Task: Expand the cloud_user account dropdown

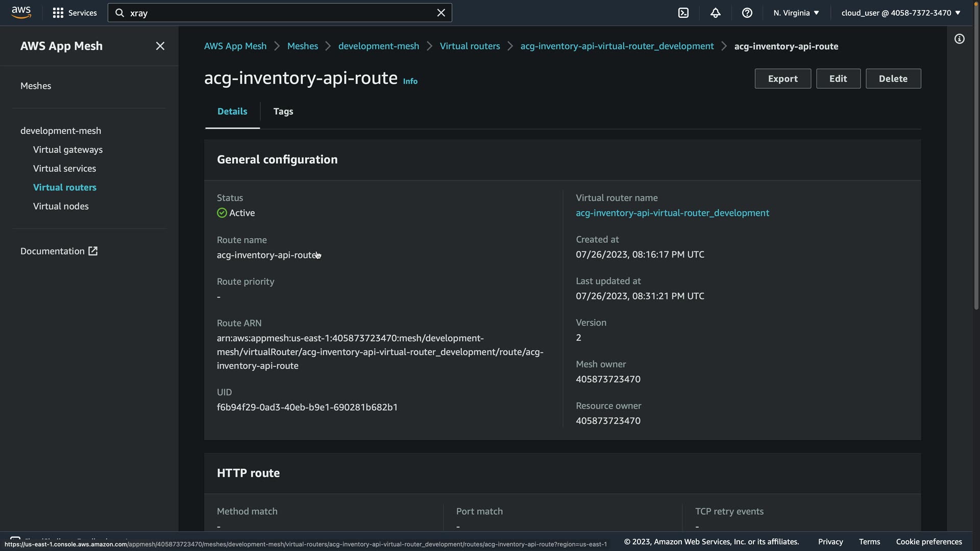Action: [x=900, y=13]
